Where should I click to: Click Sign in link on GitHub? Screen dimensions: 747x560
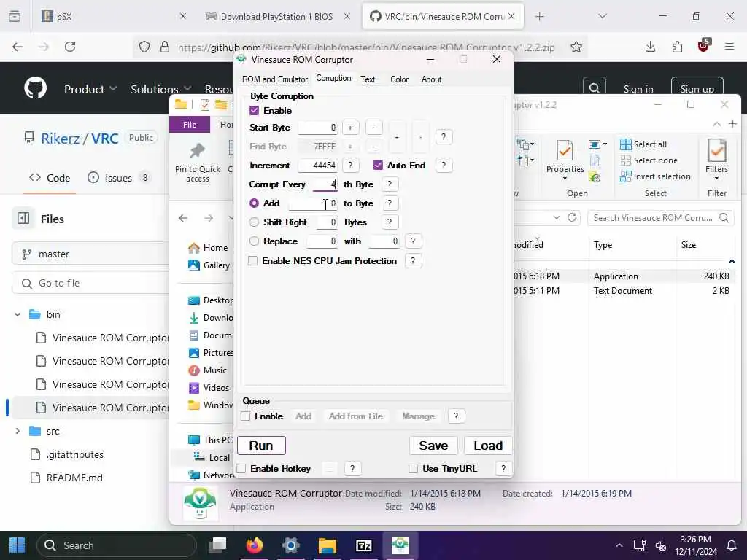[638, 89]
